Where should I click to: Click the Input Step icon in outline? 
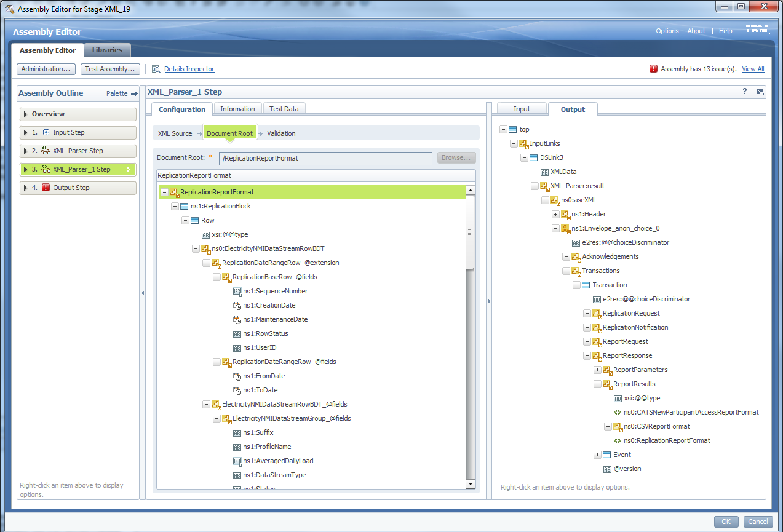46,132
